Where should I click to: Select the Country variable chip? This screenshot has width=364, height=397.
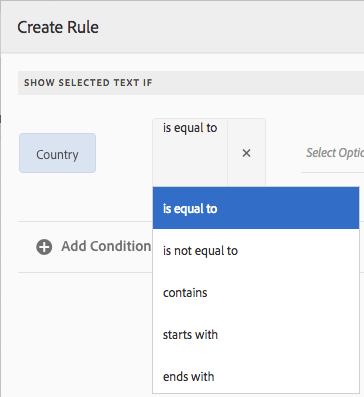57,153
